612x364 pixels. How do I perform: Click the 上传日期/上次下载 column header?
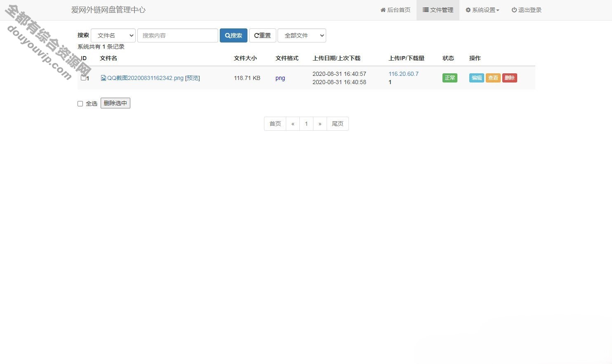(x=337, y=58)
